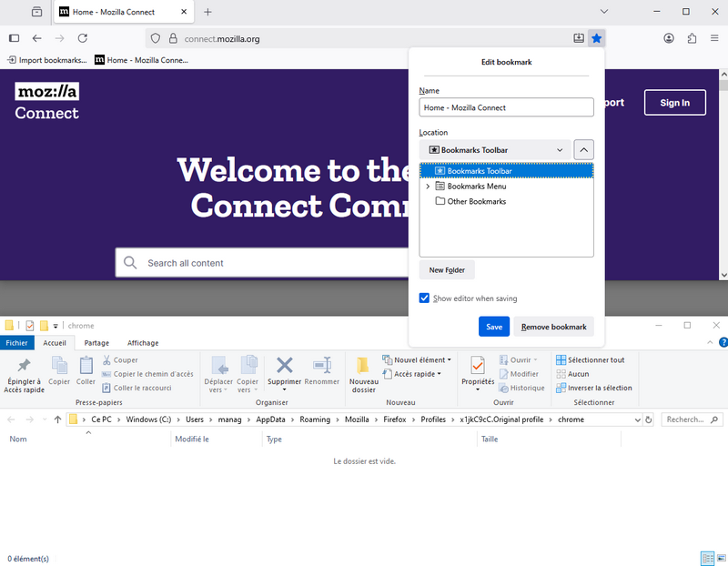
Task: Click the Remove bookmark button
Action: pyautogui.click(x=553, y=327)
